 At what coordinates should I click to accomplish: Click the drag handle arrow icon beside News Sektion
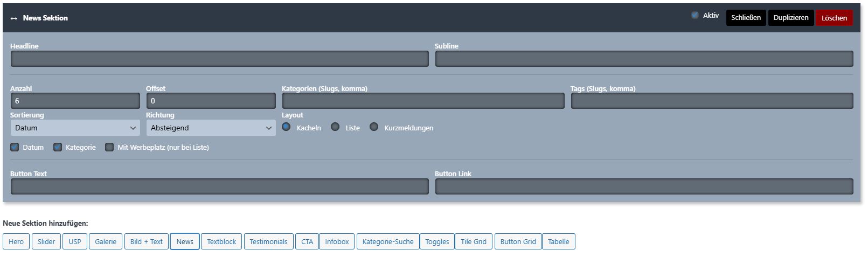tap(14, 18)
